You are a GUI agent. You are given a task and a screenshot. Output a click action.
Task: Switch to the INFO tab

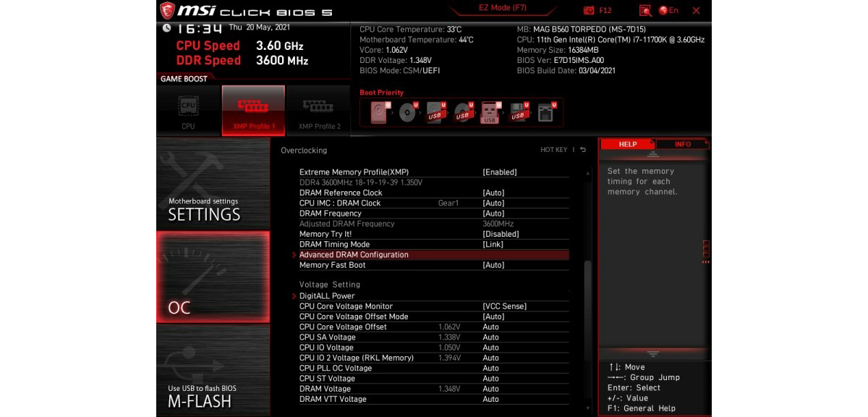pos(683,144)
